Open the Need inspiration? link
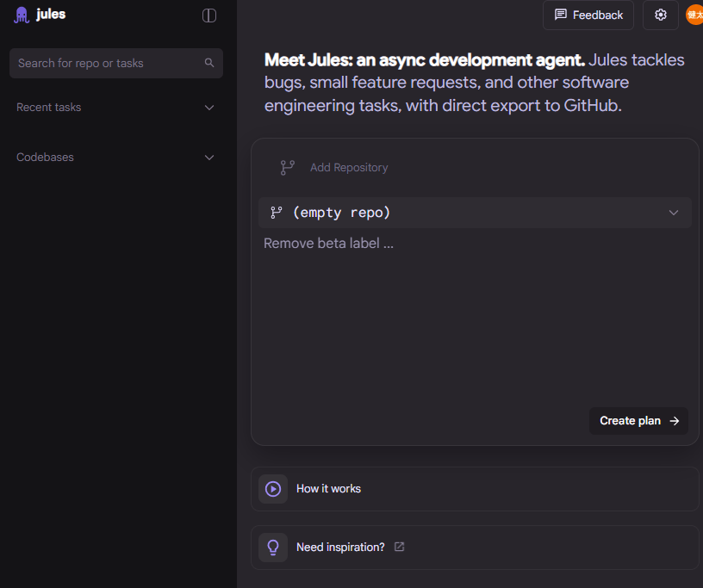This screenshot has height=588, width=703. [475, 548]
